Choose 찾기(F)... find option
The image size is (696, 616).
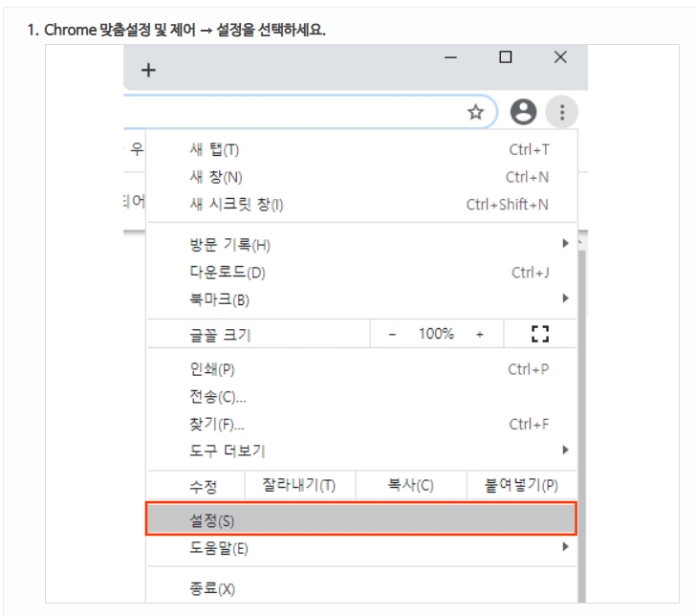coord(361,424)
